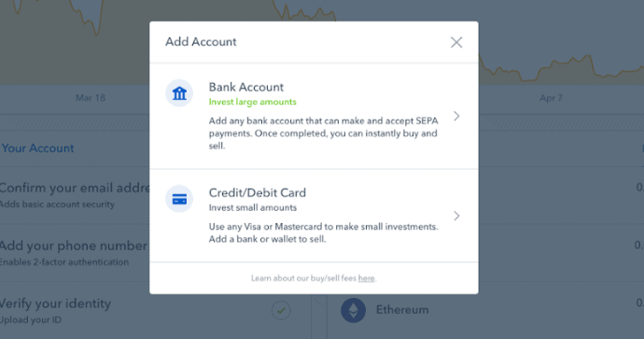
Task: Expand Credit/Debit Card option chevron
Action: [x=456, y=216]
